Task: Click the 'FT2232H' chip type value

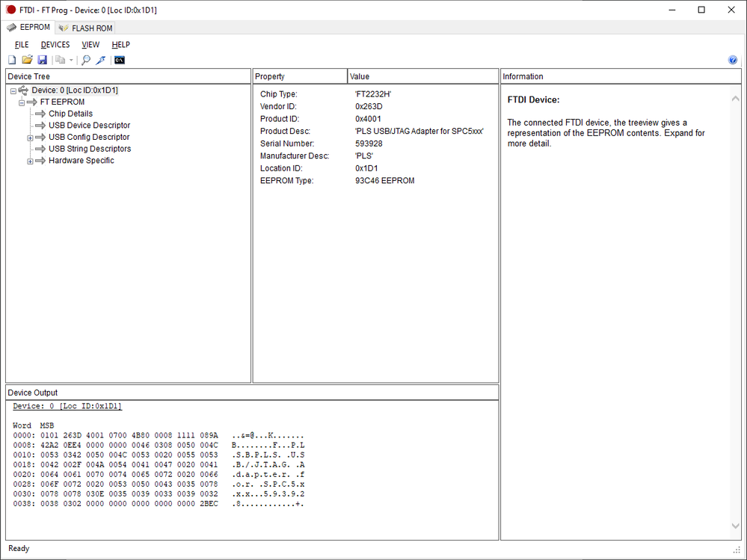Action: tap(373, 94)
